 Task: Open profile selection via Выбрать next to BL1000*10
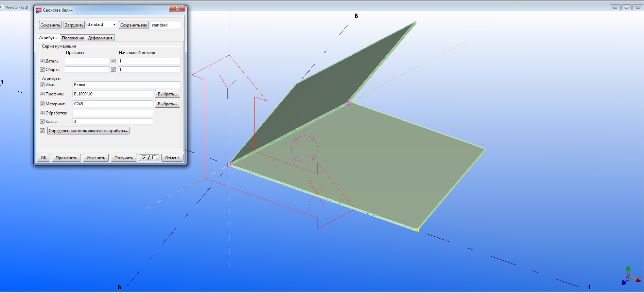167,94
